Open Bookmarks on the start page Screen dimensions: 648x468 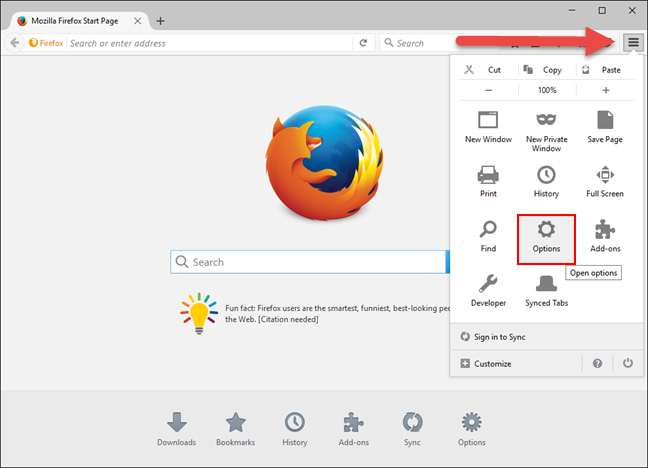point(236,429)
